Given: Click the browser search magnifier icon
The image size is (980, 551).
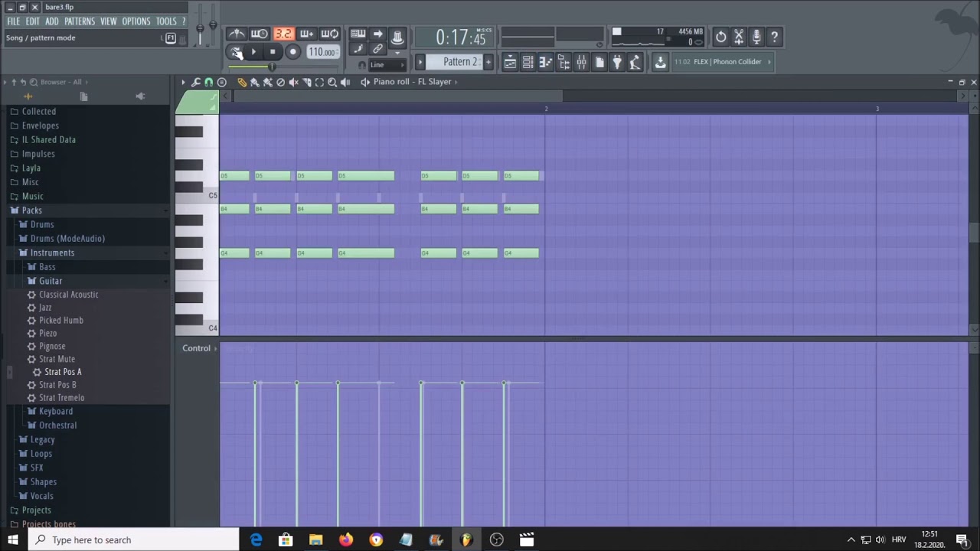Looking at the screenshot, I should tap(33, 82).
